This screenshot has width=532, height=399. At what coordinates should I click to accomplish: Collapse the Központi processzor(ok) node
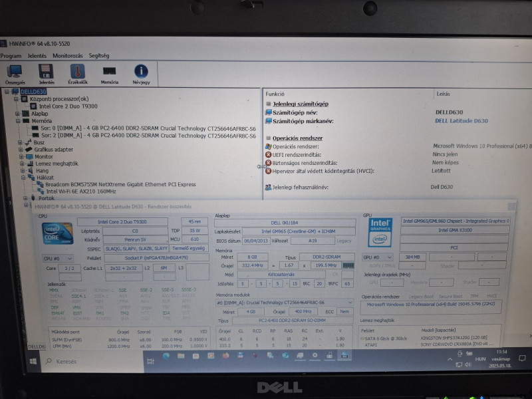pos(16,99)
